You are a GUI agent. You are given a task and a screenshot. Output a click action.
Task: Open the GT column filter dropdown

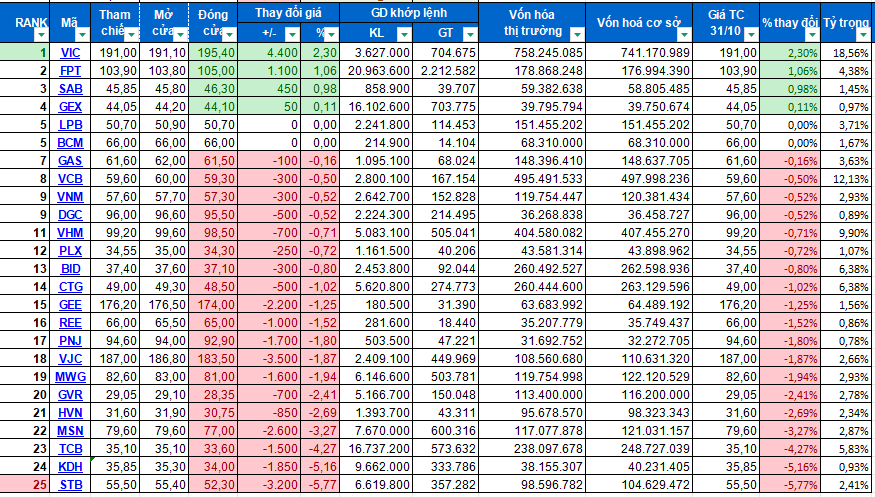click(470, 35)
